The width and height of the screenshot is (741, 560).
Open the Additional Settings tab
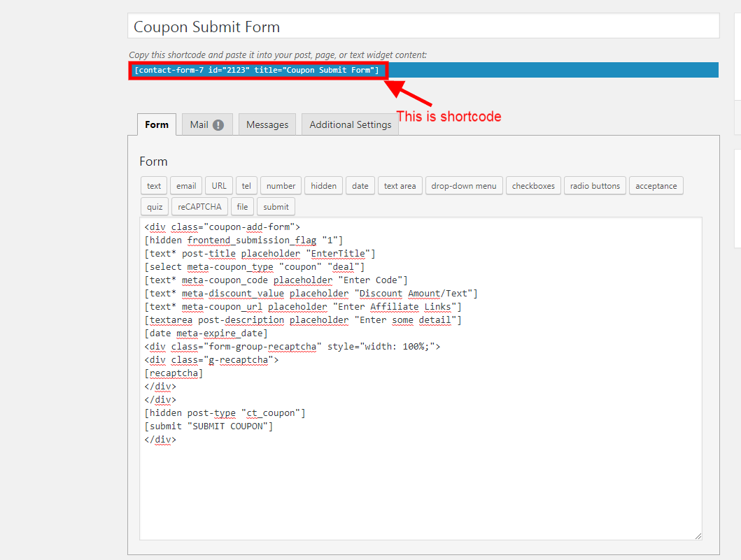[x=350, y=124]
